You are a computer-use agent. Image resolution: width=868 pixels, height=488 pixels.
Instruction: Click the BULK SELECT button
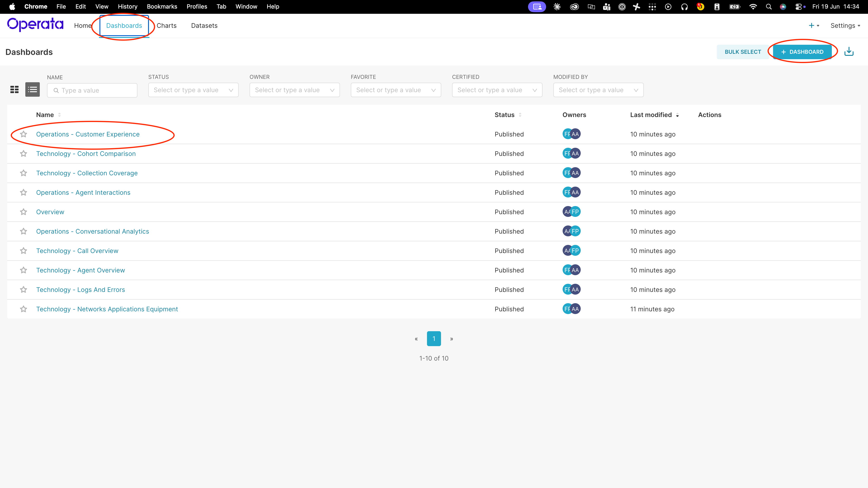pos(743,52)
